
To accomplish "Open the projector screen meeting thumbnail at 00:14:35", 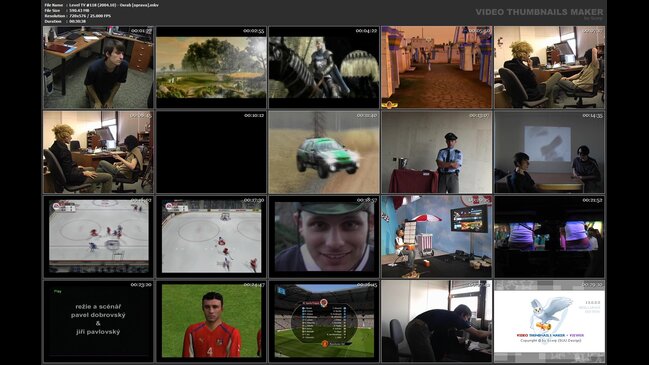I will pyautogui.click(x=549, y=152).
